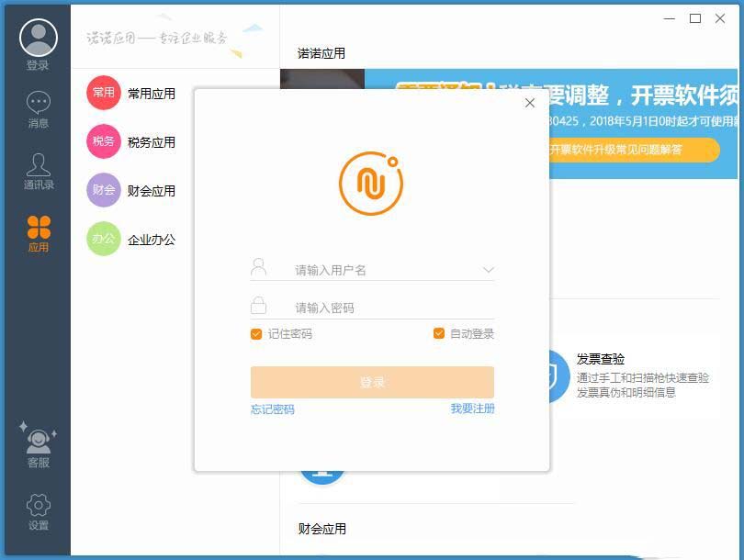Select the 应用 apps icon in sidebar

[38, 228]
